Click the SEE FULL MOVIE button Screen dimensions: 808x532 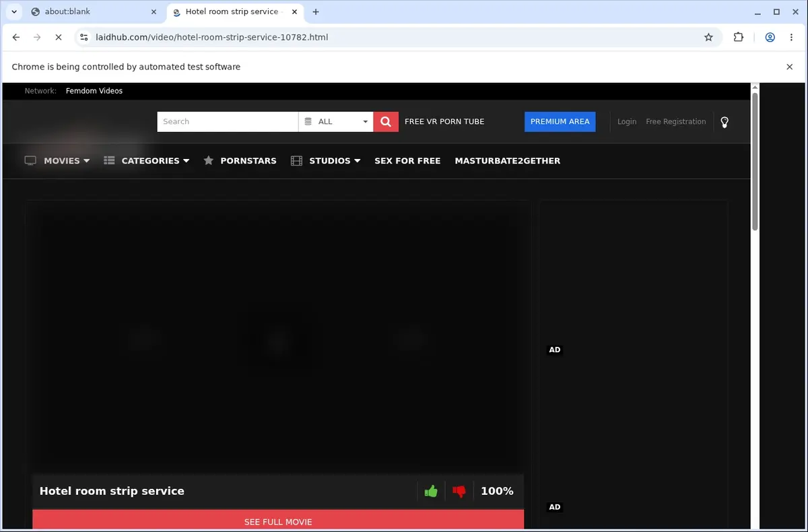pos(278,520)
